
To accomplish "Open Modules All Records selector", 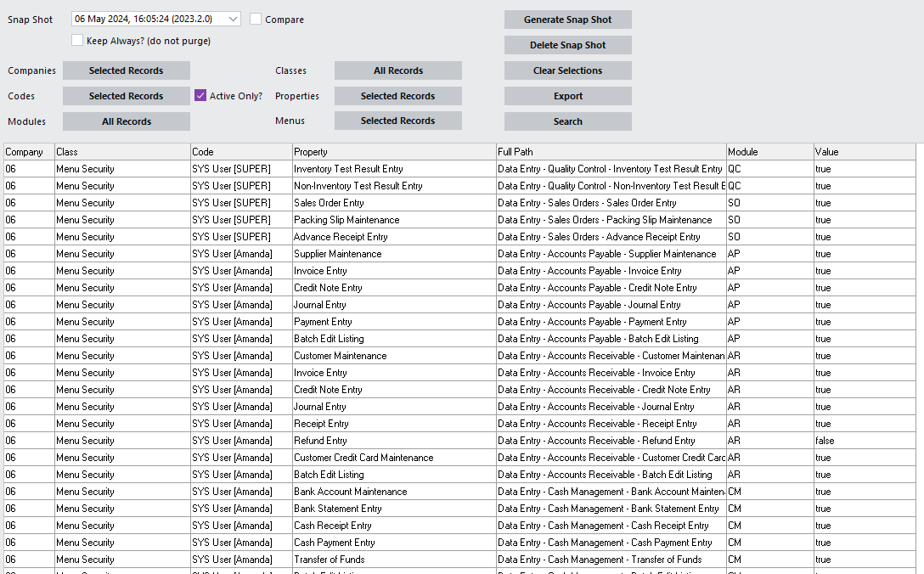I will point(126,121).
